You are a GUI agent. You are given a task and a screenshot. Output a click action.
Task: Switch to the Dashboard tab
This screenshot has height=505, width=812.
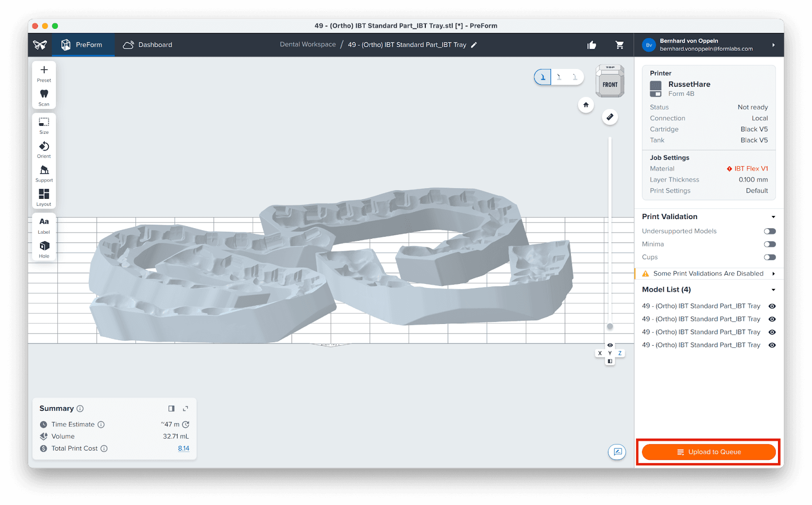coord(147,45)
